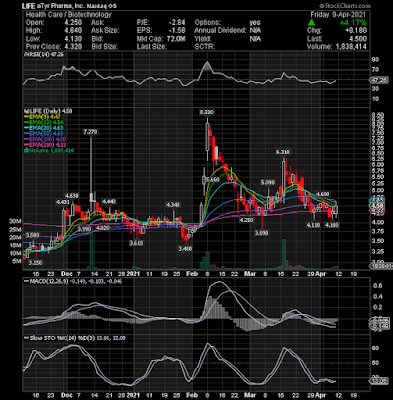This screenshot has height=400, width=393.
Task: Click the +4.17% percent change value
Action: [x=353, y=23]
